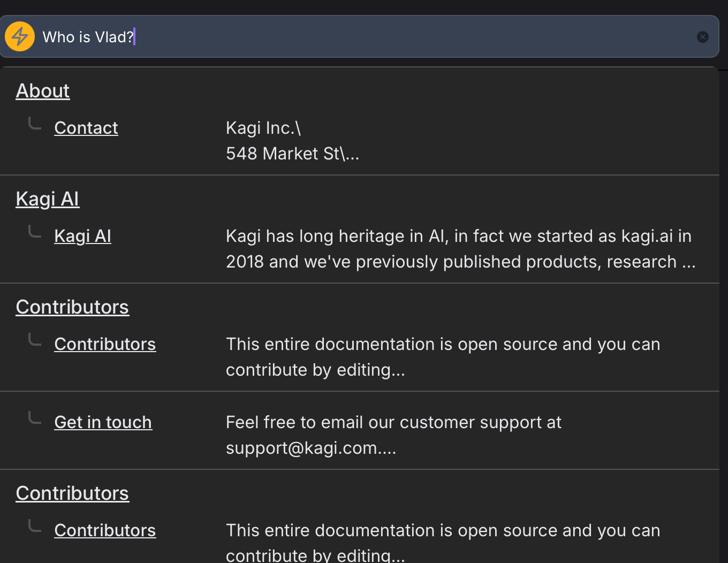Select the Kagi Inc. 548 Market St snippet
This screenshot has width=728, height=563.
[x=292, y=141]
